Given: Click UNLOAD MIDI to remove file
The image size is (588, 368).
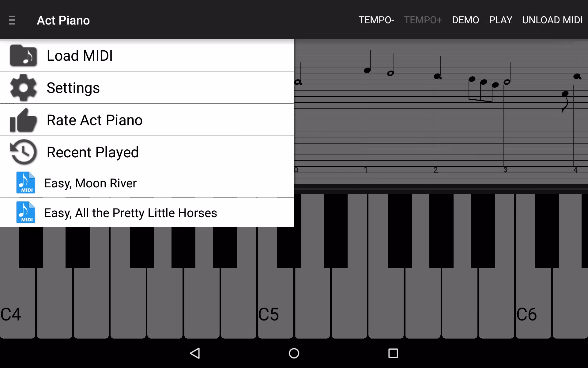Looking at the screenshot, I should [552, 20].
